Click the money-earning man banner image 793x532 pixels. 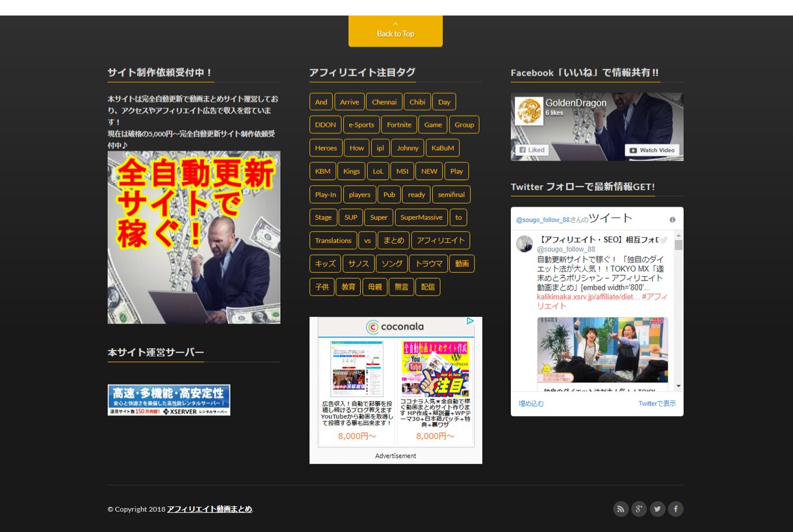tap(194, 237)
